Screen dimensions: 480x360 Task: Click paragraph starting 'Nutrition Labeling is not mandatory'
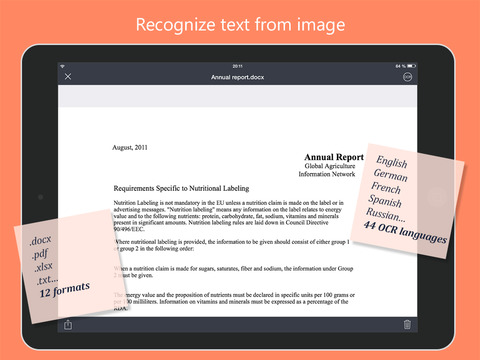(228, 216)
